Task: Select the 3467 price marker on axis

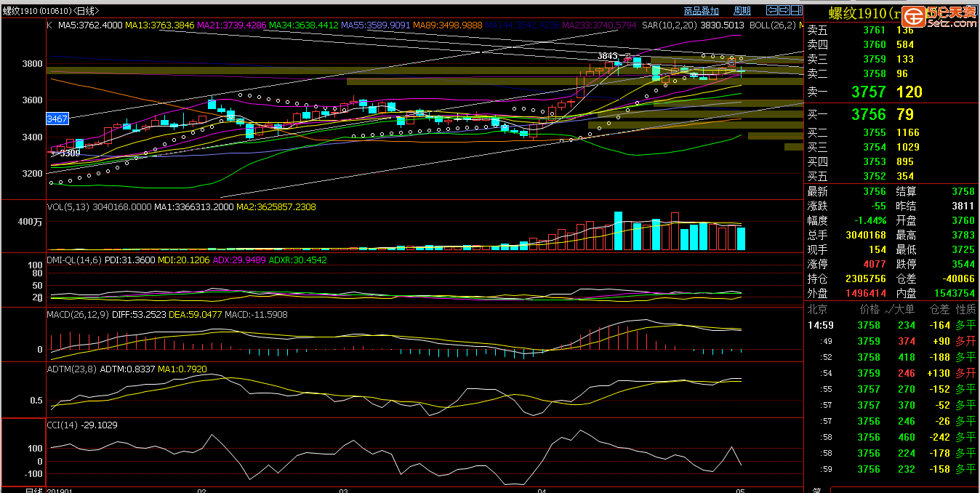Action: pos(57,118)
